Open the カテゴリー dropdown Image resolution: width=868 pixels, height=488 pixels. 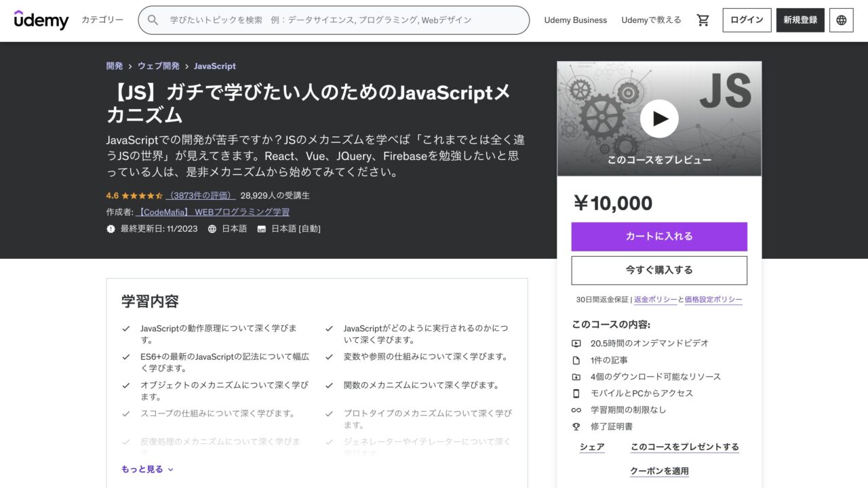(101, 20)
